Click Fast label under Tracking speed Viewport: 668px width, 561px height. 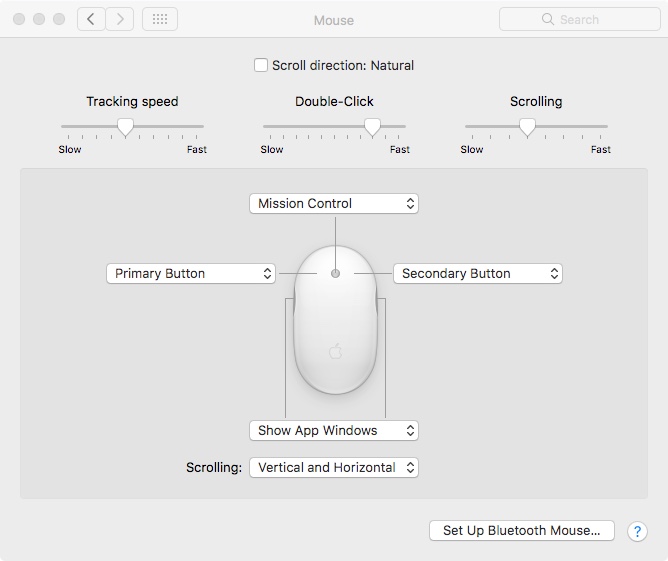pyautogui.click(x=197, y=150)
